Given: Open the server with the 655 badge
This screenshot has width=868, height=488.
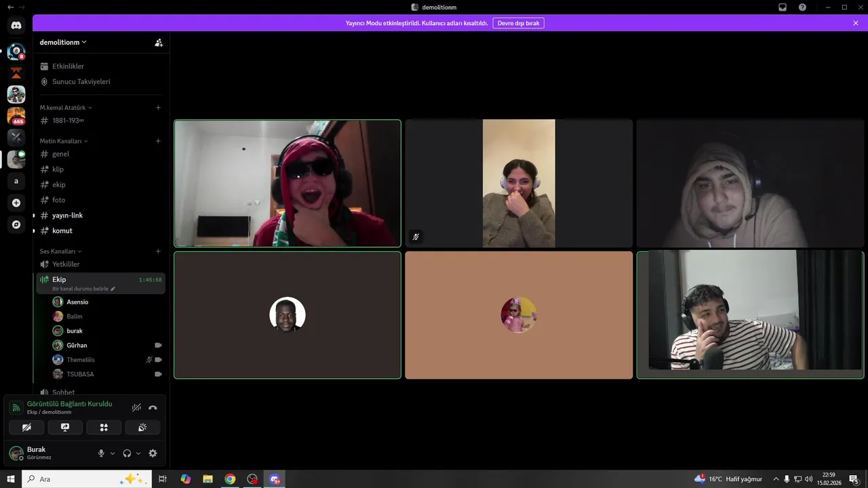Looking at the screenshot, I should click(16, 116).
